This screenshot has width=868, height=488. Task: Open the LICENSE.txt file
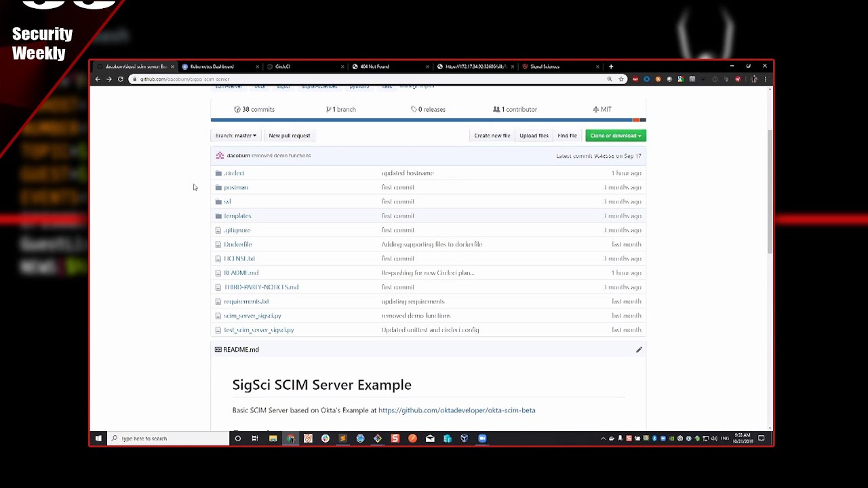tap(239, 258)
